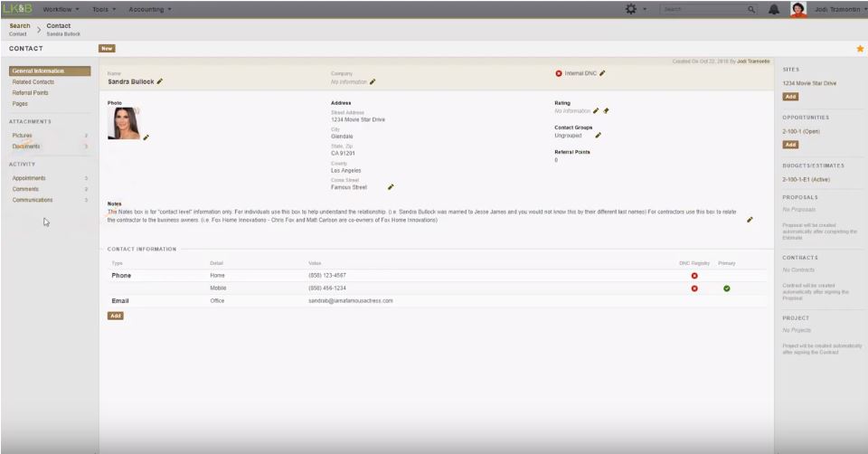Edit the Contact Groups setting

coord(598,136)
